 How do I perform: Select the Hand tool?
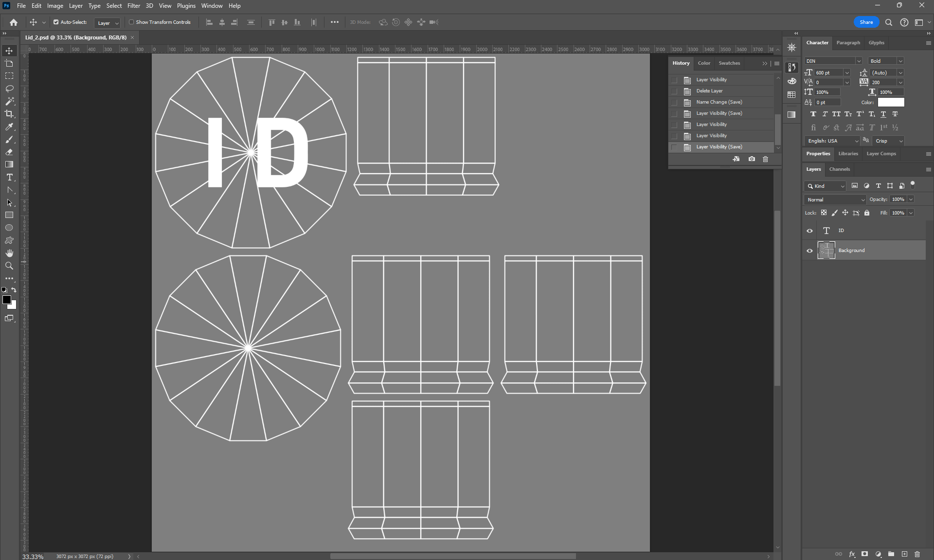9,253
